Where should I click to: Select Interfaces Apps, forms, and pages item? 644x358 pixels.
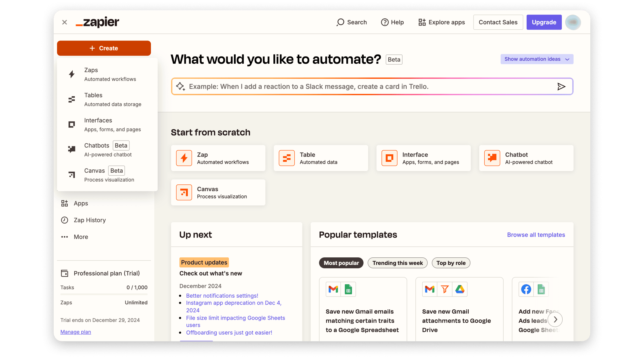(x=107, y=124)
